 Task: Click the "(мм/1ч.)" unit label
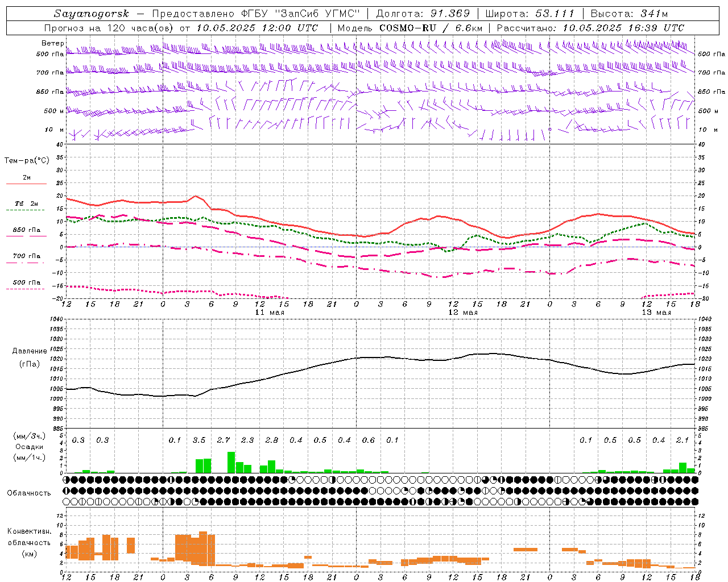click(x=30, y=458)
